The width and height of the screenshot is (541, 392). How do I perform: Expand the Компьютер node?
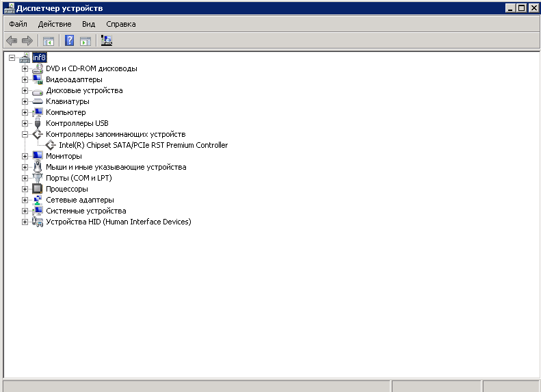tap(25, 112)
